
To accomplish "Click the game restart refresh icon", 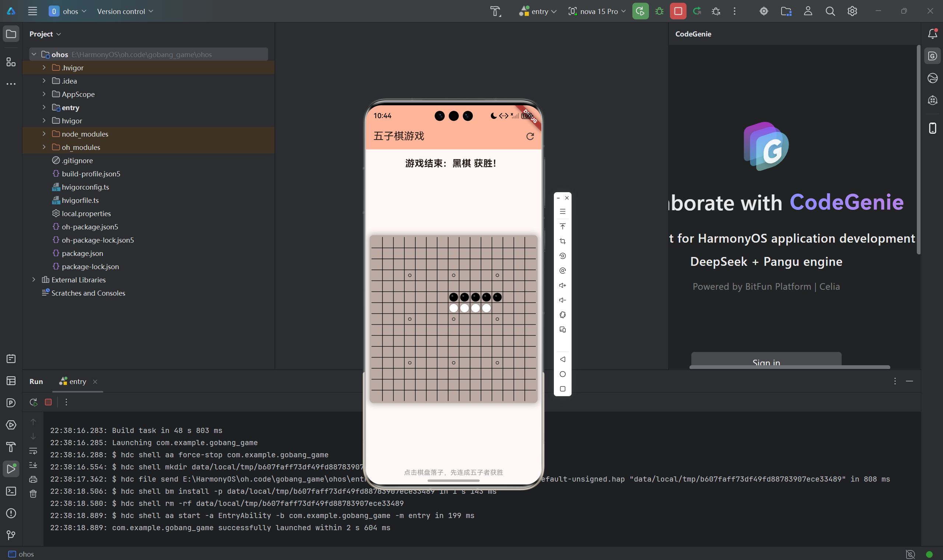I will coord(530,136).
